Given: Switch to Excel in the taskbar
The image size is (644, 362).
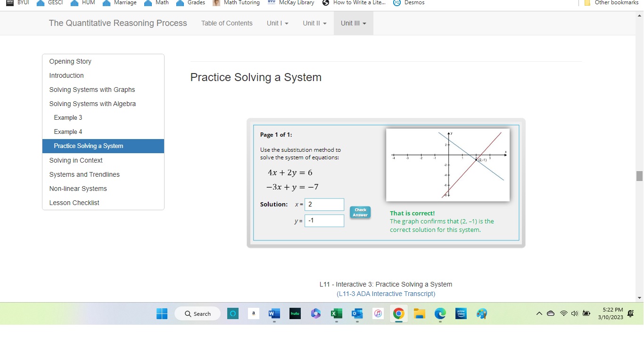Looking at the screenshot, I should click(x=337, y=314).
